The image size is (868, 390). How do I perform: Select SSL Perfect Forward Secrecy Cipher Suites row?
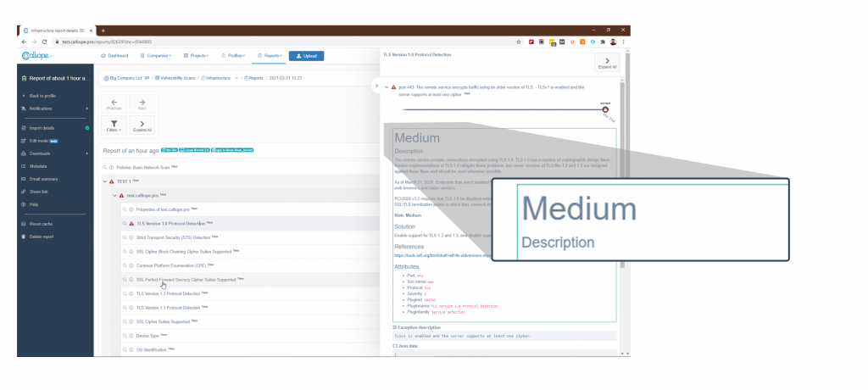tap(250, 280)
